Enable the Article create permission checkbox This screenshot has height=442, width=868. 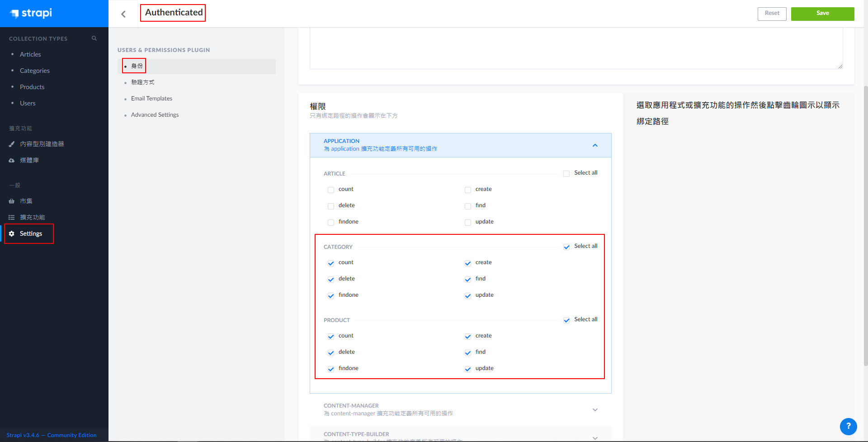click(x=468, y=190)
